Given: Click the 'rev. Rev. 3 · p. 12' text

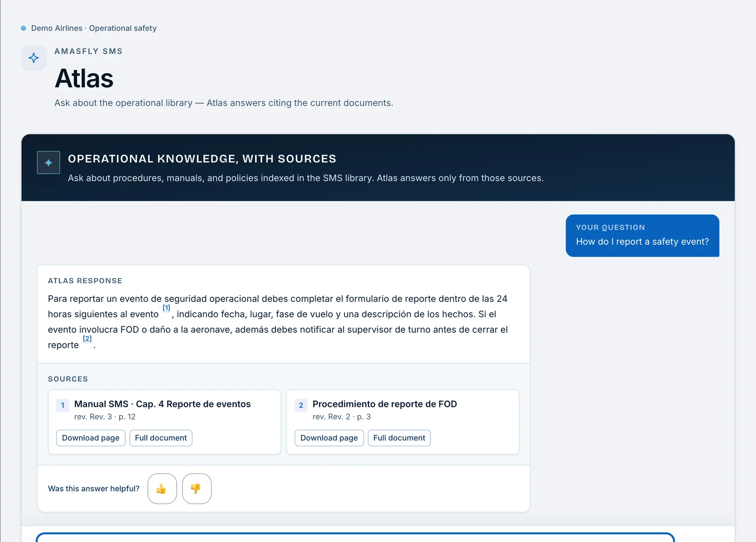Looking at the screenshot, I should pyautogui.click(x=105, y=416).
